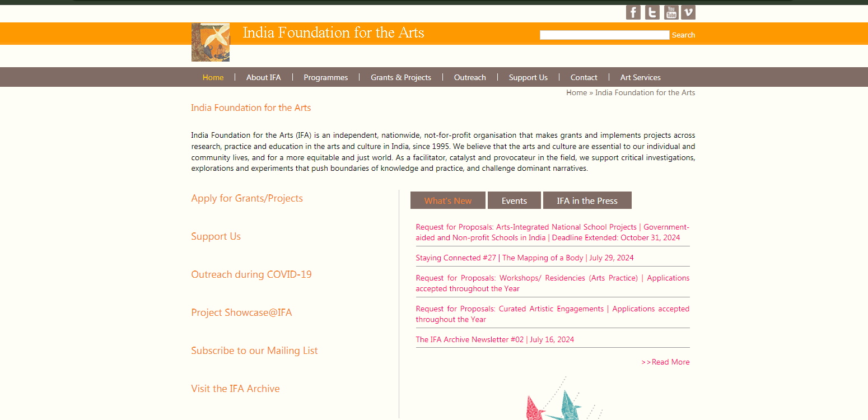Select the What's New tab
Screen dimensions: 868x420
pos(448,200)
